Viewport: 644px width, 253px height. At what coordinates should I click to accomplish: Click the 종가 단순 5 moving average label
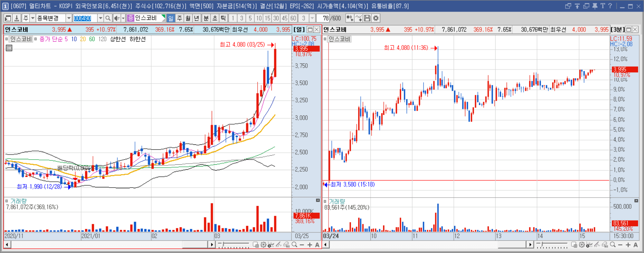point(54,39)
